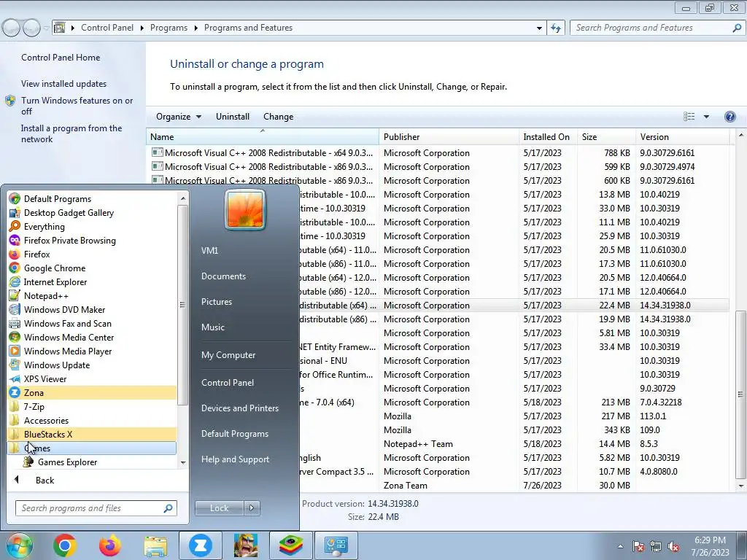The height and width of the screenshot is (560, 747).
Task: Open the view options dropdown arrow
Action: (706, 117)
